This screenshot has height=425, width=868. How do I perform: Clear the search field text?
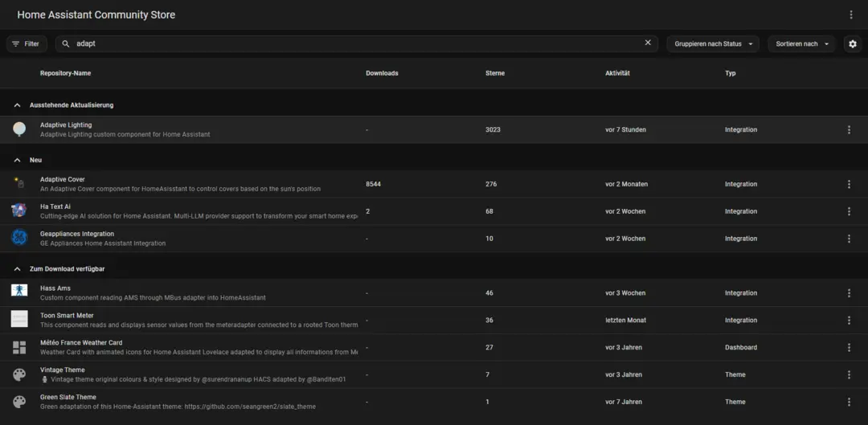coord(648,43)
